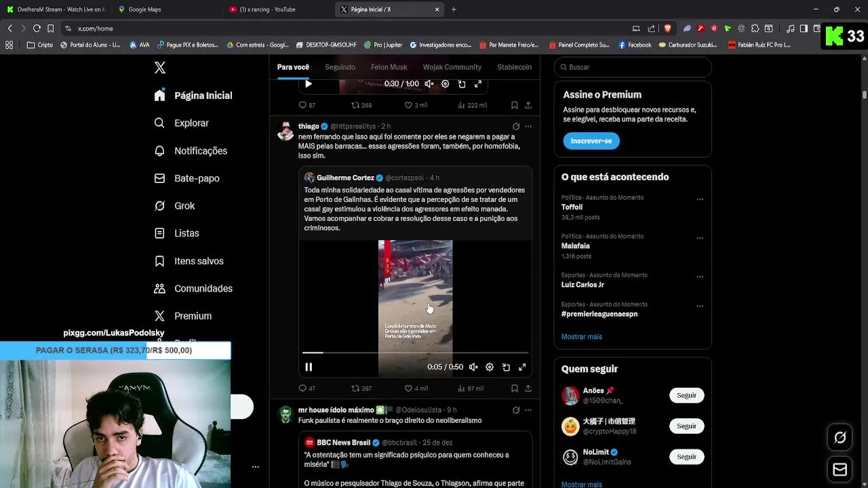Click the browser address bar x.com/home
The height and width of the screenshot is (488, 868).
[x=96, y=28]
